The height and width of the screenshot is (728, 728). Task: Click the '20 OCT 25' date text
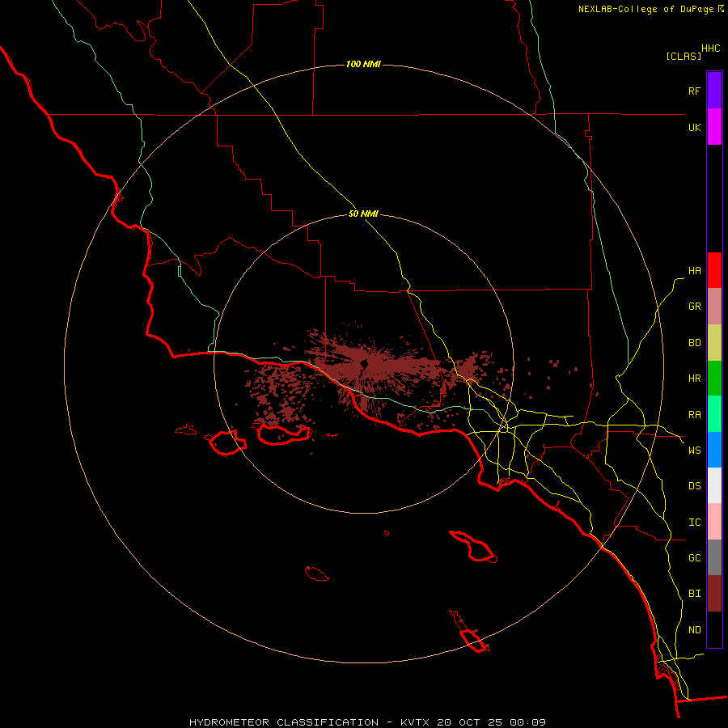469,722
